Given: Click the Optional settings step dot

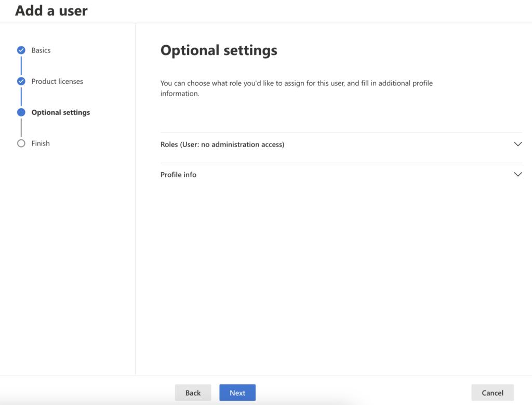Looking at the screenshot, I should (21, 112).
